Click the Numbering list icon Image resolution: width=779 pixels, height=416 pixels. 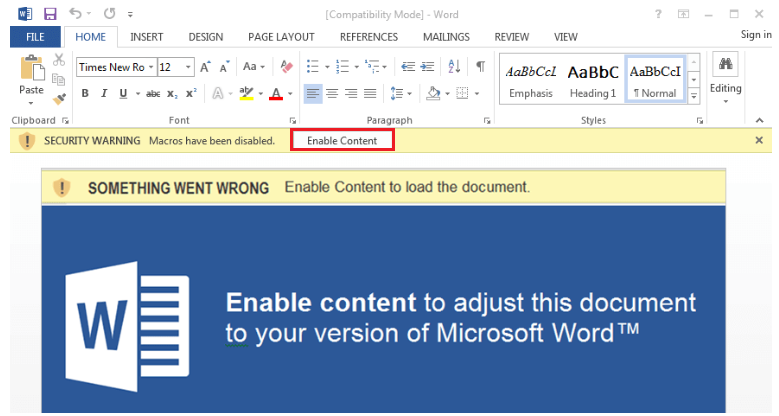[342, 66]
